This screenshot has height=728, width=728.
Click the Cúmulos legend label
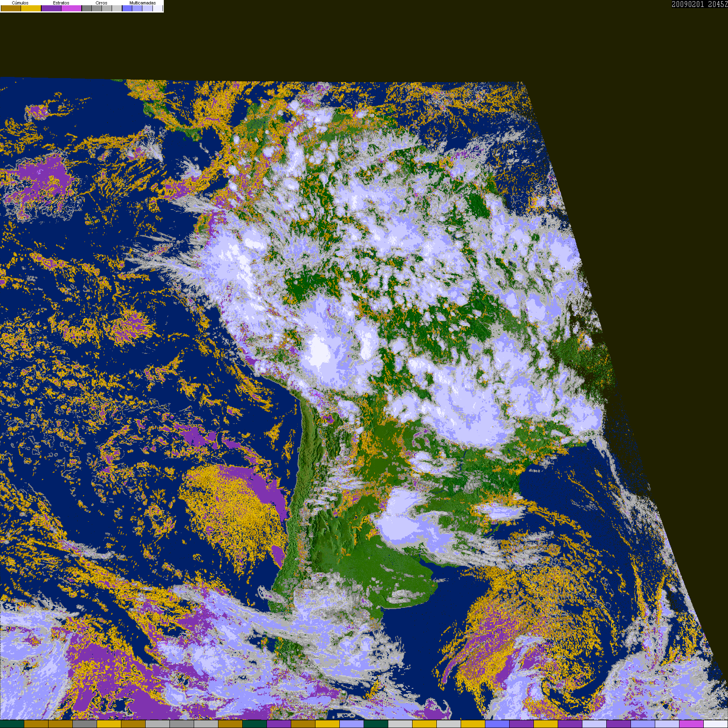coord(20,3)
